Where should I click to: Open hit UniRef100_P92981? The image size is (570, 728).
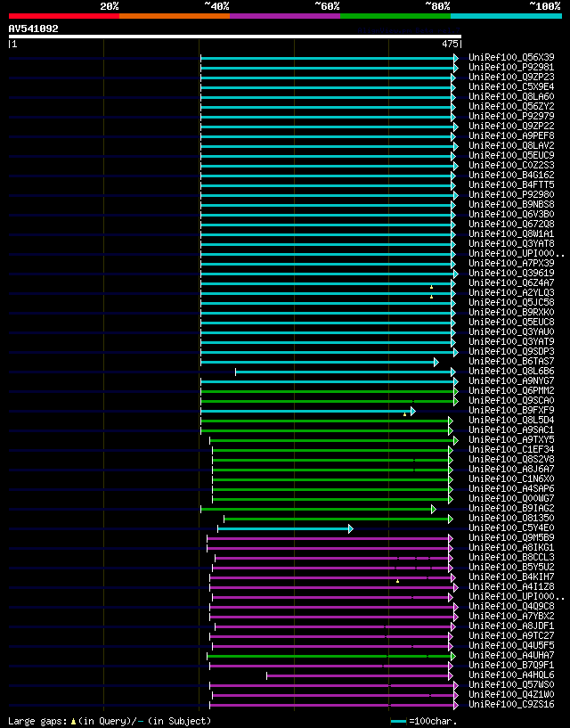pos(511,68)
